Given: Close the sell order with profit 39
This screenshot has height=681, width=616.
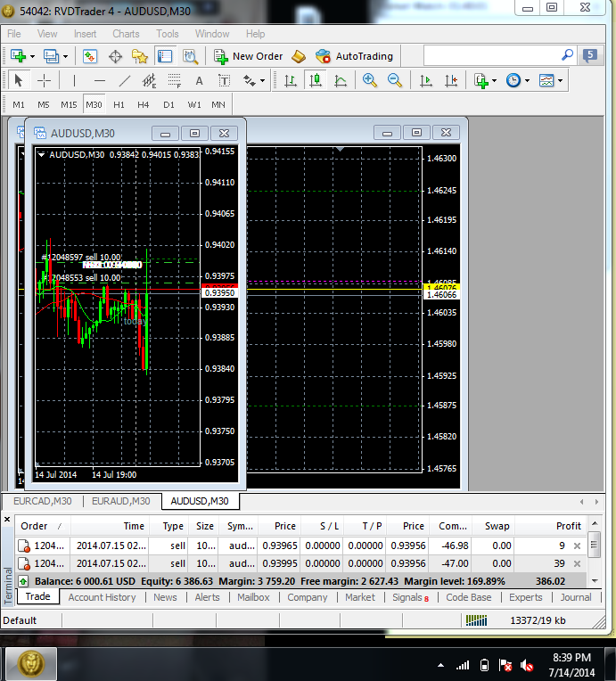Looking at the screenshot, I should pos(577,563).
